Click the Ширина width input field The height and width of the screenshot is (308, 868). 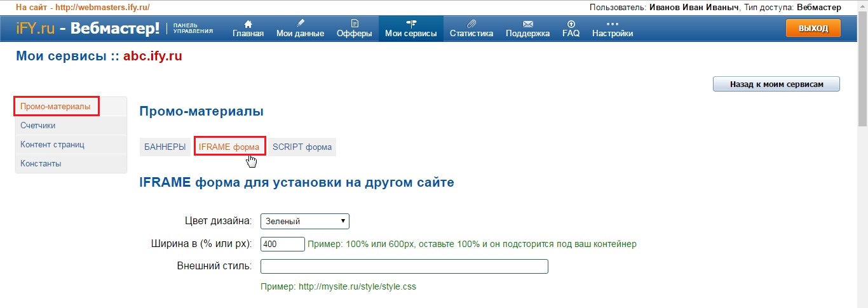click(283, 244)
